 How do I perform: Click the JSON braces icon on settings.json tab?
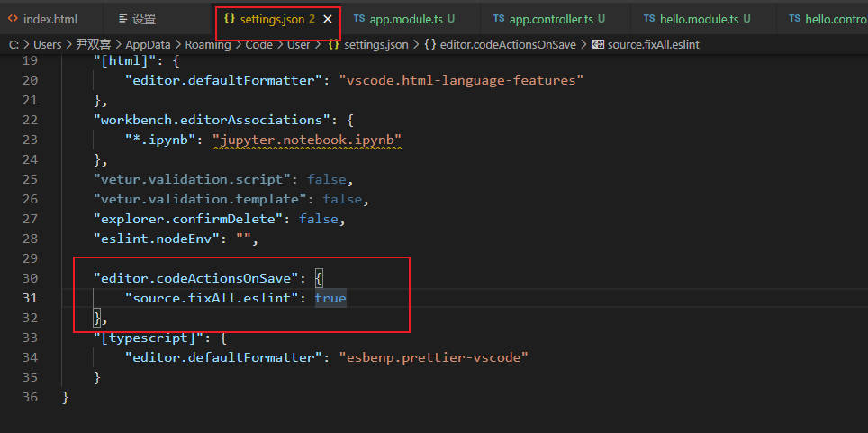pos(230,18)
